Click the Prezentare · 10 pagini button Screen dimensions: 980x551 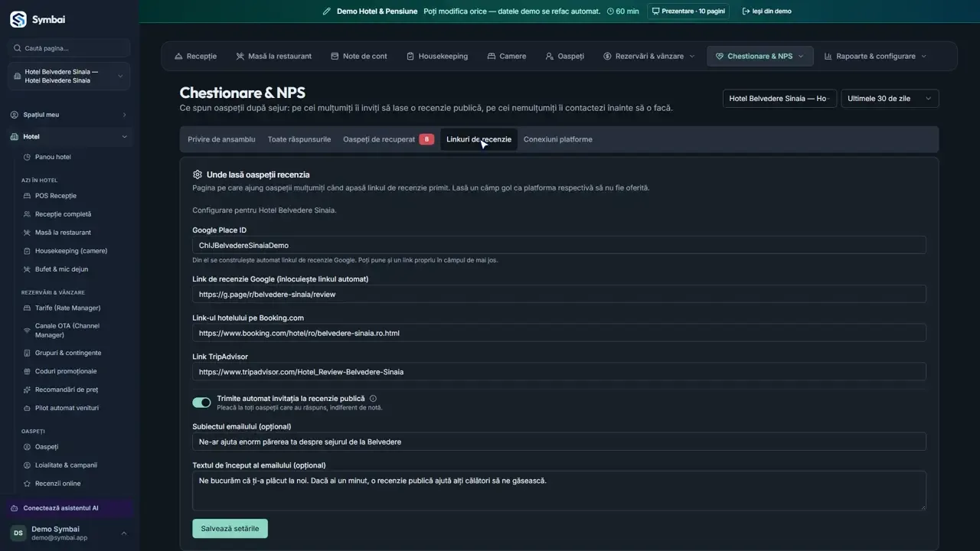[688, 11]
